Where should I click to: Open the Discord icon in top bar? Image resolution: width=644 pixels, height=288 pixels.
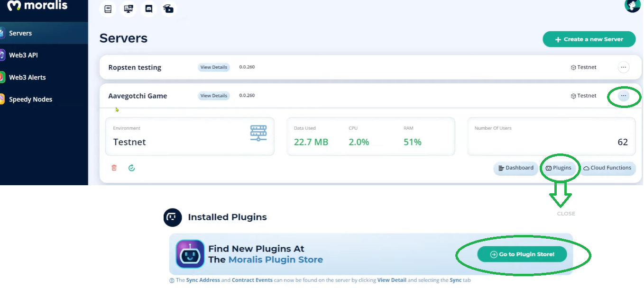coord(148,9)
